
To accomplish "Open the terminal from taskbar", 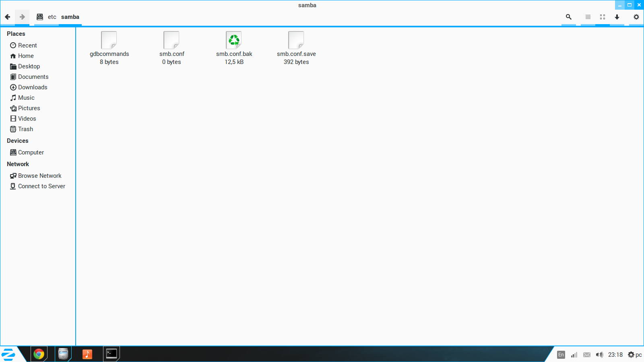I will click(111, 354).
